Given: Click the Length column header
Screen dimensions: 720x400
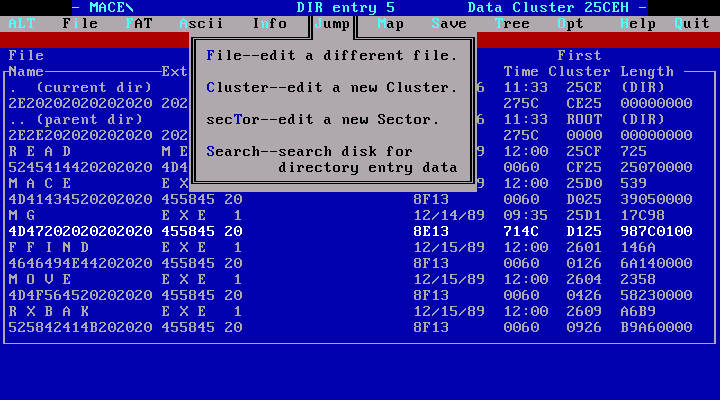Looking at the screenshot, I should 647,72.
